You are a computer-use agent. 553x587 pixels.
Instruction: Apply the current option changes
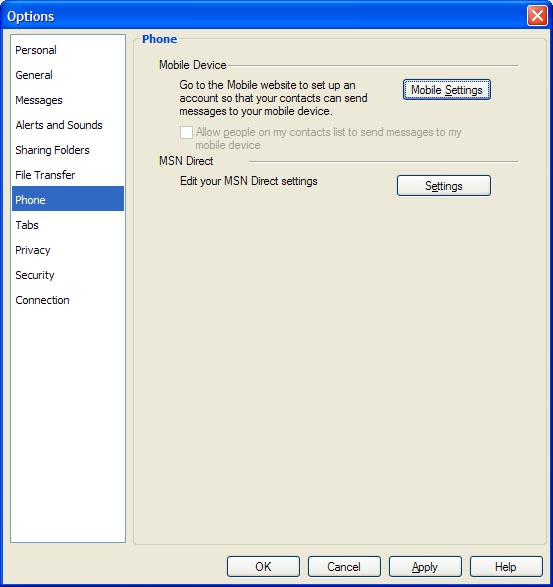tap(425, 566)
